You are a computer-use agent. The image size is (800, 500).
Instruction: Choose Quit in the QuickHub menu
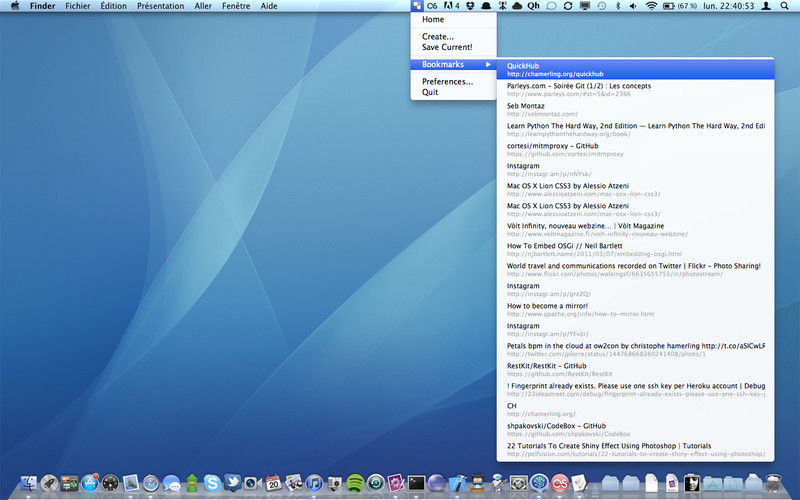tap(454, 92)
